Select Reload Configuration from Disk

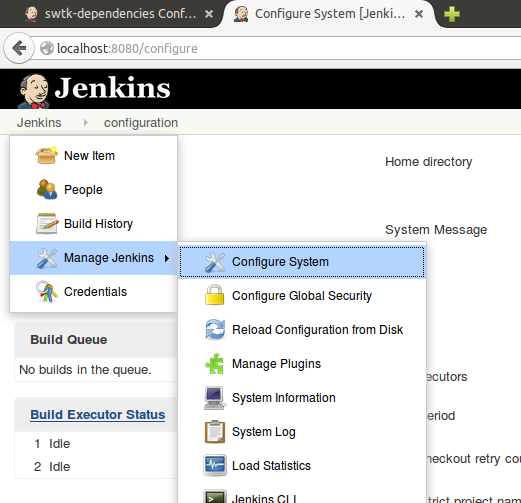(x=302, y=330)
